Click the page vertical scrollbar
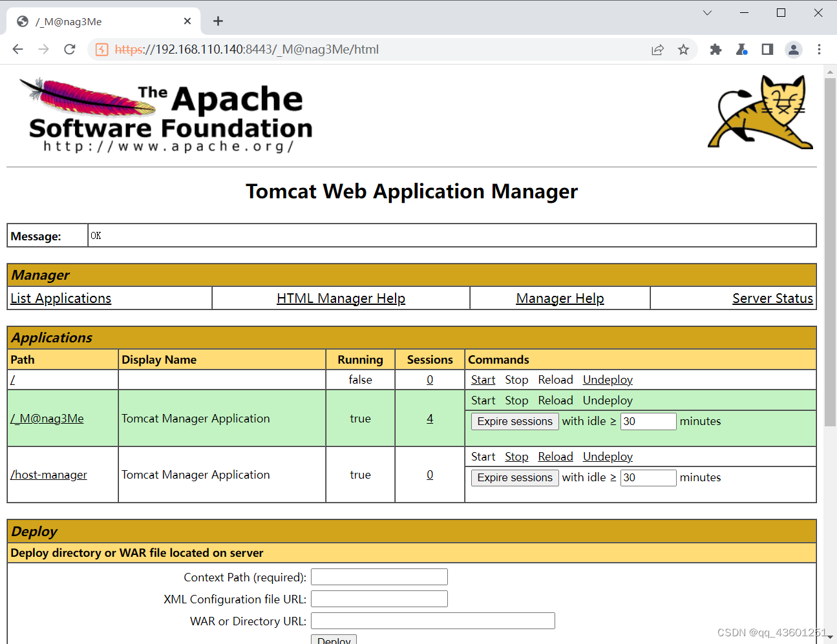The image size is (837, 644). 831,252
